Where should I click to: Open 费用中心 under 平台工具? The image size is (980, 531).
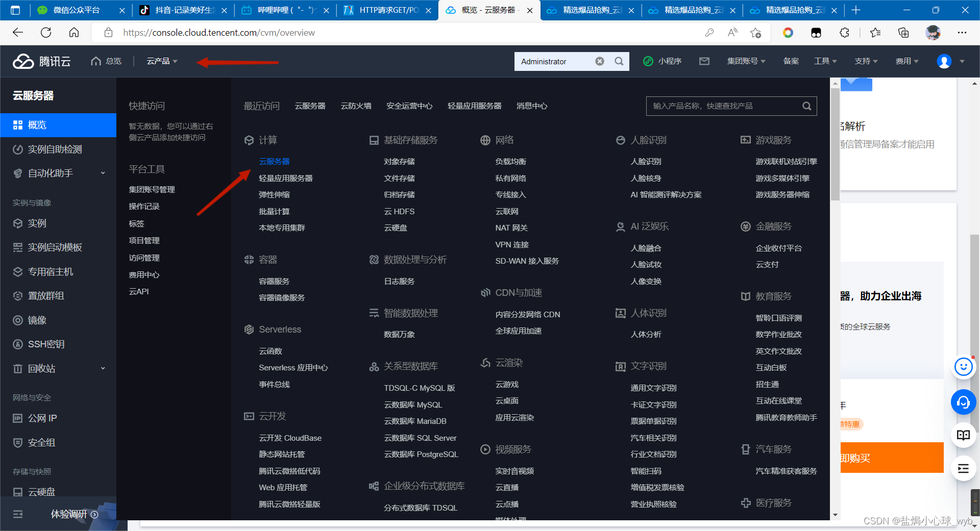tap(144, 275)
